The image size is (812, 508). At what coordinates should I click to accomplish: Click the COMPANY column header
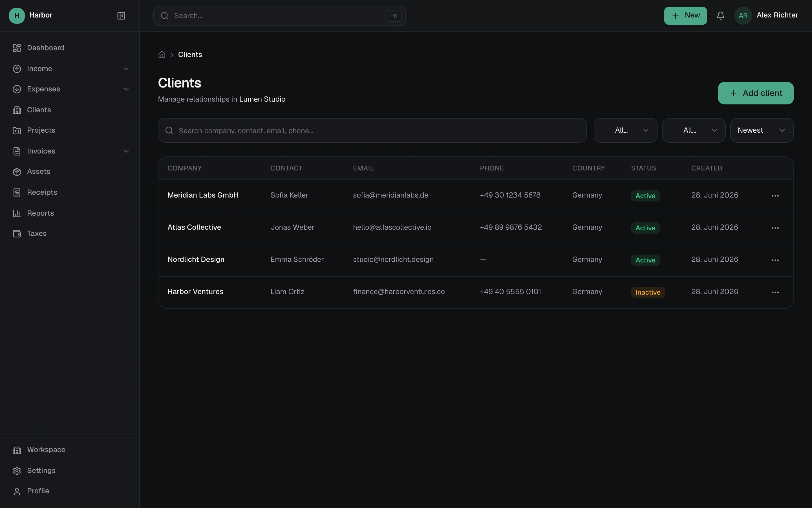[x=185, y=168]
